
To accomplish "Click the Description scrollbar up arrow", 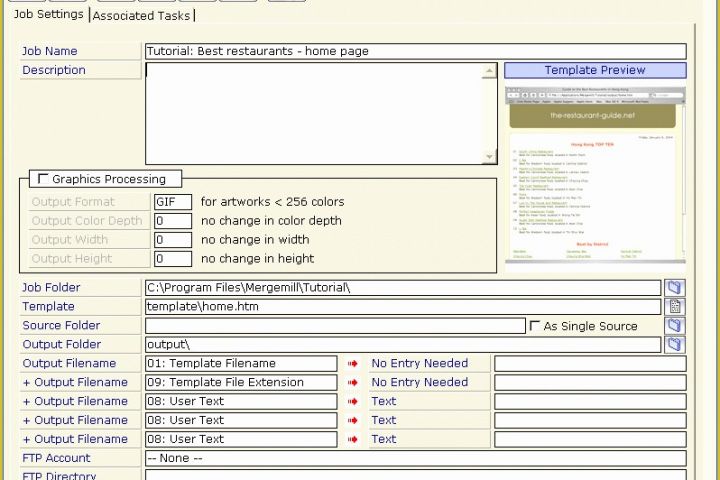I will click(489, 71).
